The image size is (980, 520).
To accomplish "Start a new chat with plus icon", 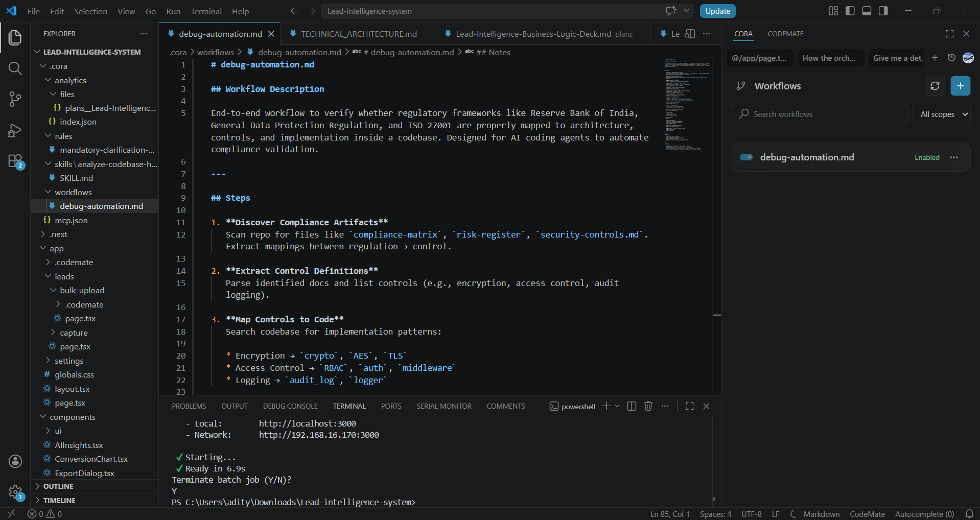I will click(935, 58).
